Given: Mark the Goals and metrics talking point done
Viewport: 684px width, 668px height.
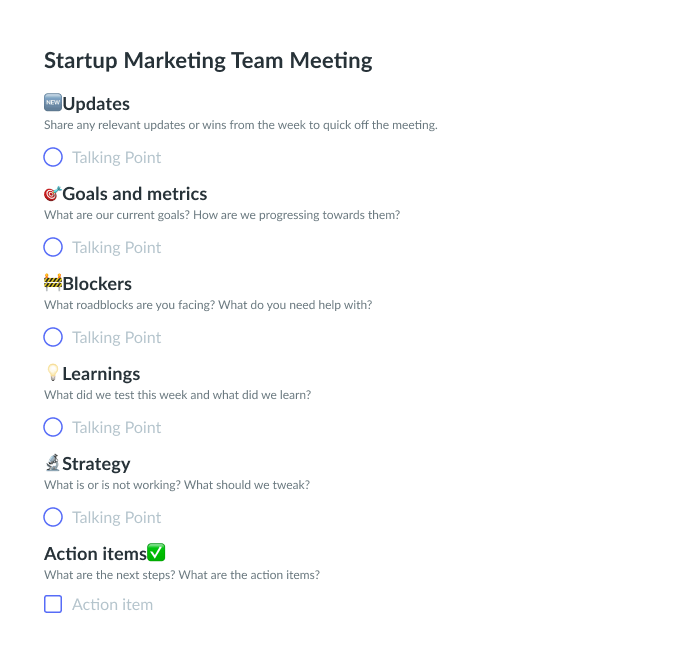Looking at the screenshot, I should 53,247.
